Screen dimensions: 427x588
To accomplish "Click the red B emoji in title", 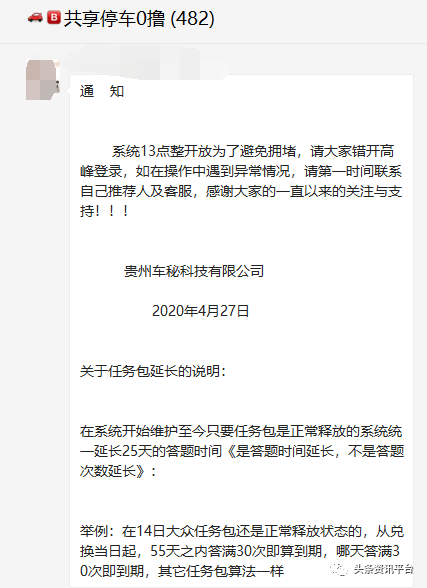I will point(54,18).
